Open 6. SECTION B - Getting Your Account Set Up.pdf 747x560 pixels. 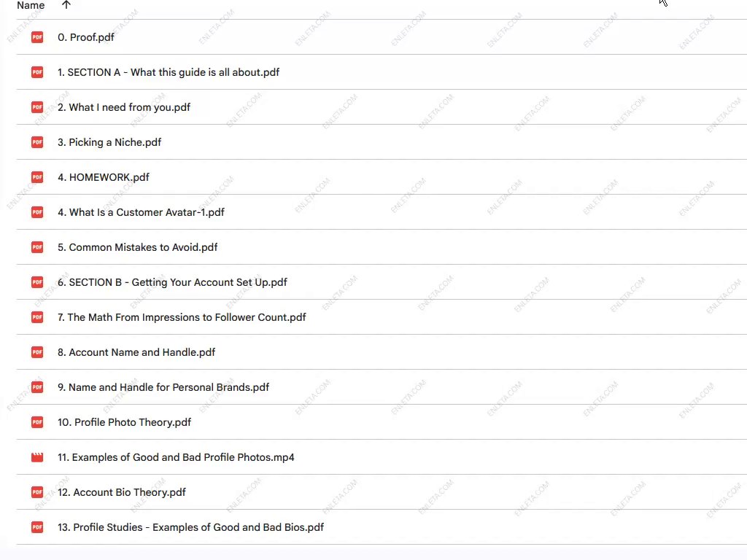172,282
